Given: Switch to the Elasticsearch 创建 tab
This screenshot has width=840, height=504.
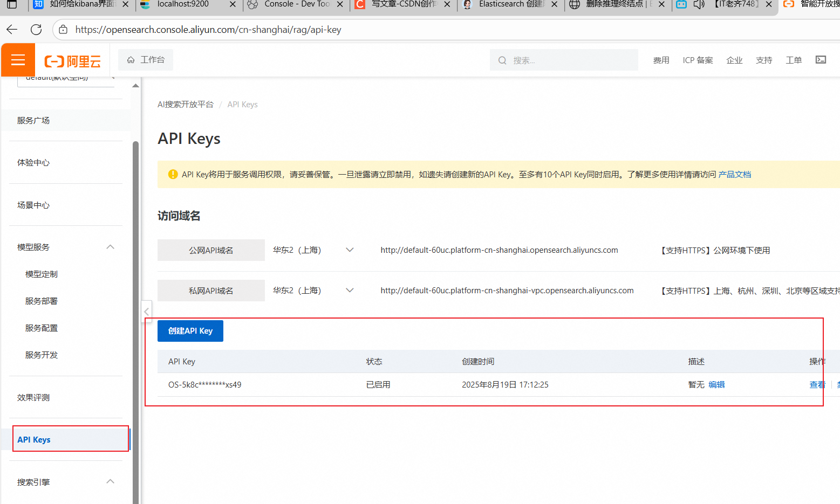Looking at the screenshot, I should [x=511, y=4].
